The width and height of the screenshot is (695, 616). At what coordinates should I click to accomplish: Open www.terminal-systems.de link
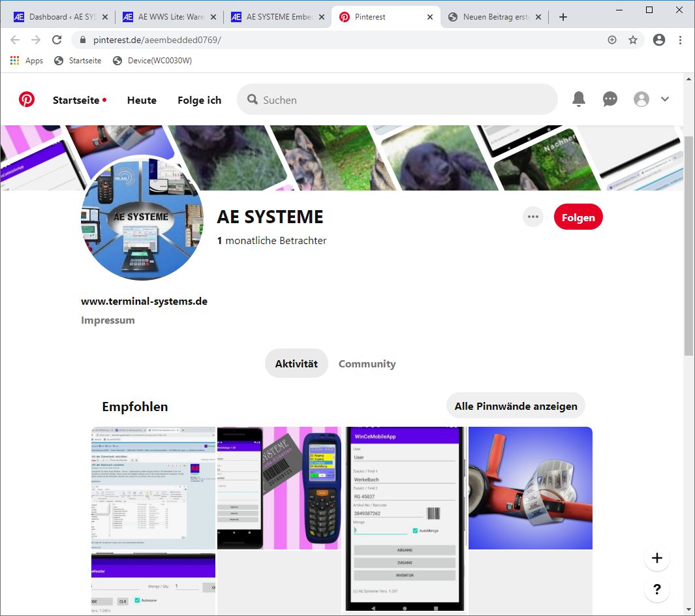[144, 301]
